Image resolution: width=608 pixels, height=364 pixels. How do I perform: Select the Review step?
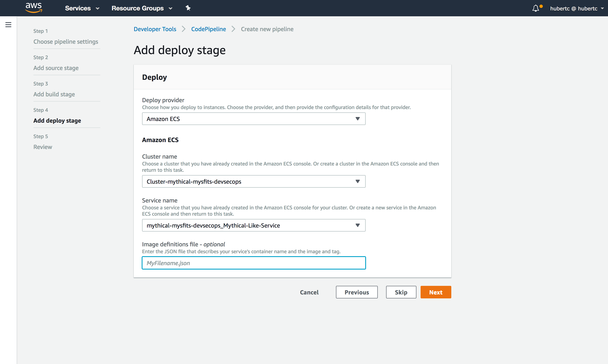point(43,147)
